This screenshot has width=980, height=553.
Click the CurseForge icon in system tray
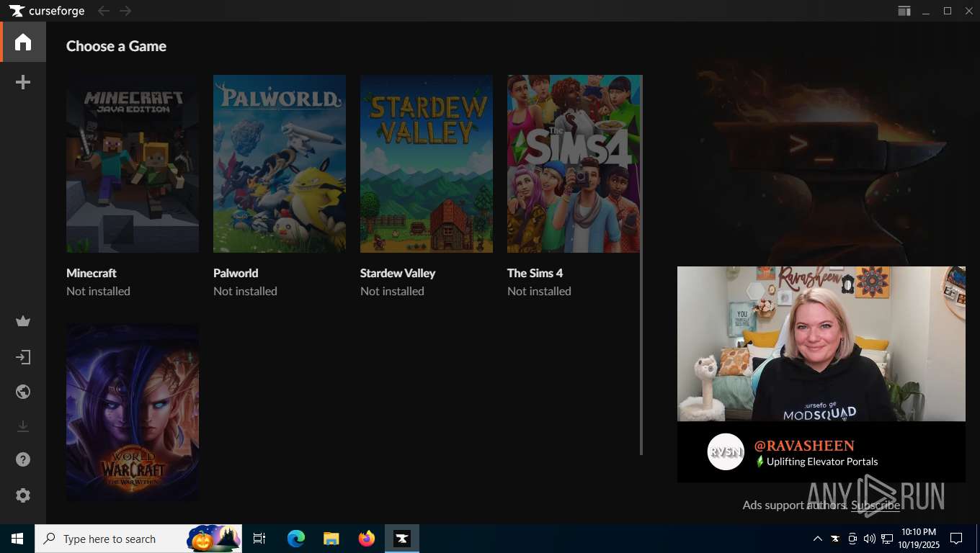[x=834, y=539]
